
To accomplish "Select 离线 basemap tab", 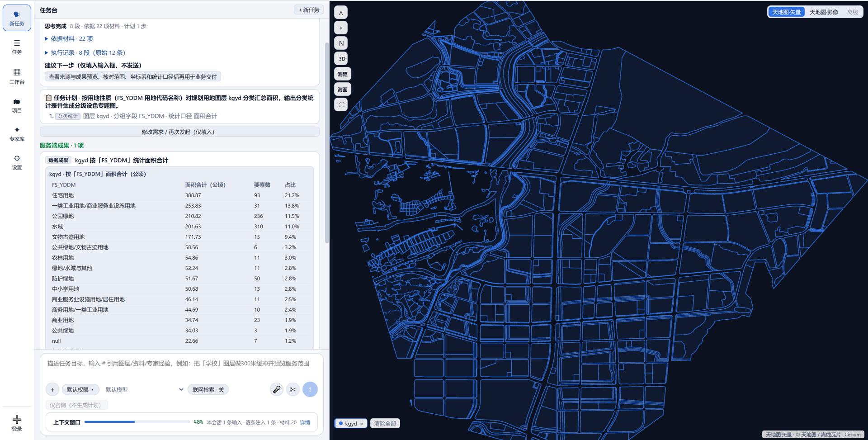I will click(x=852, y=12).
